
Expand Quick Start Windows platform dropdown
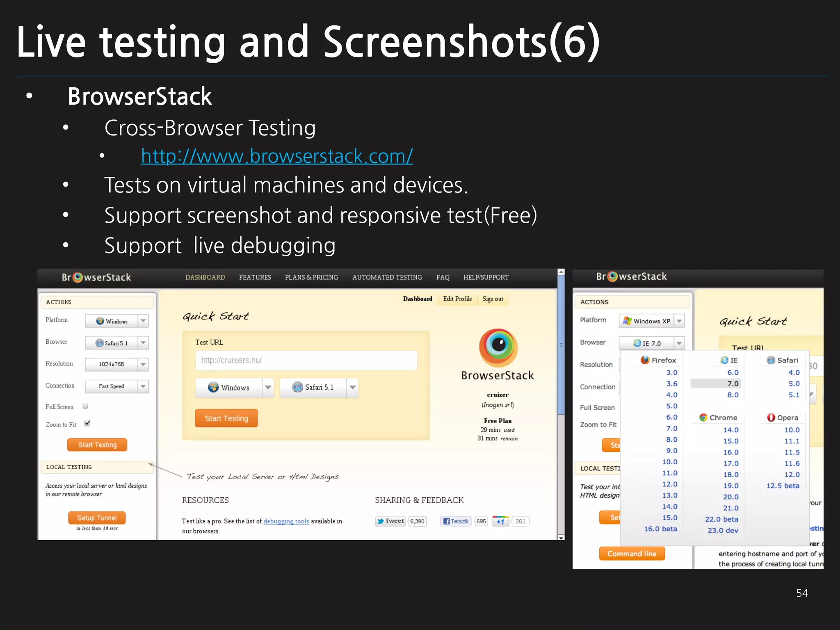pyautogui.click(x=268, y=388)
